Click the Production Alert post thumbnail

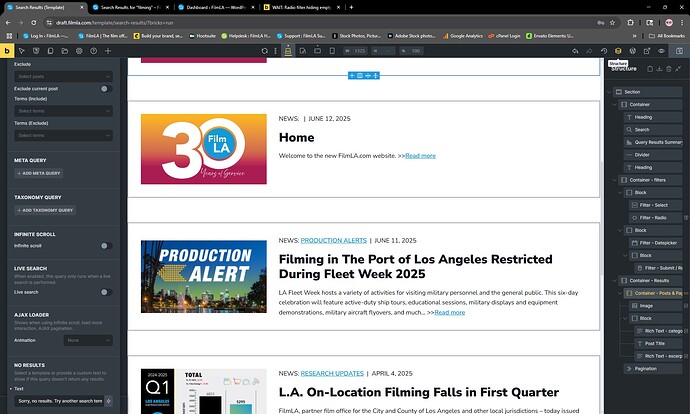pos(203,277)
